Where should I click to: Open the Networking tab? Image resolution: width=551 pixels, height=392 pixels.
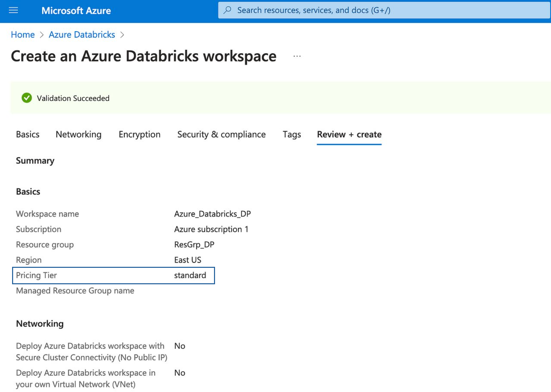pos(78,134)
